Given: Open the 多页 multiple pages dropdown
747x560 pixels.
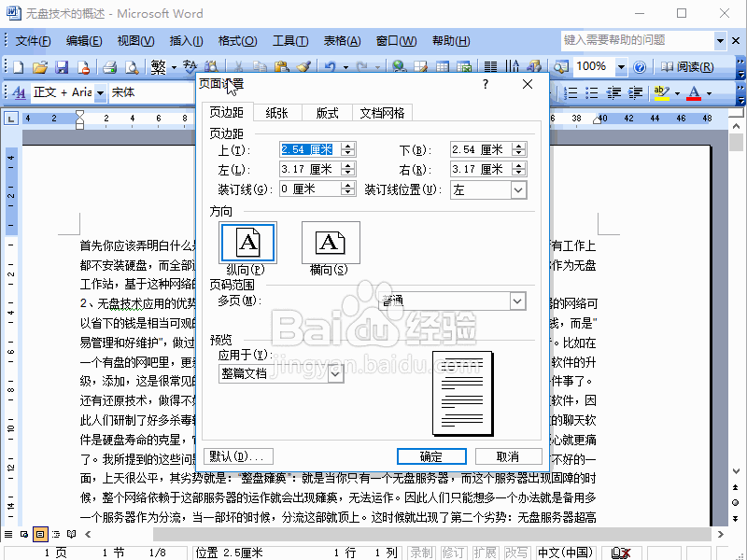Looking at the screenshot, I should [518, 301].
